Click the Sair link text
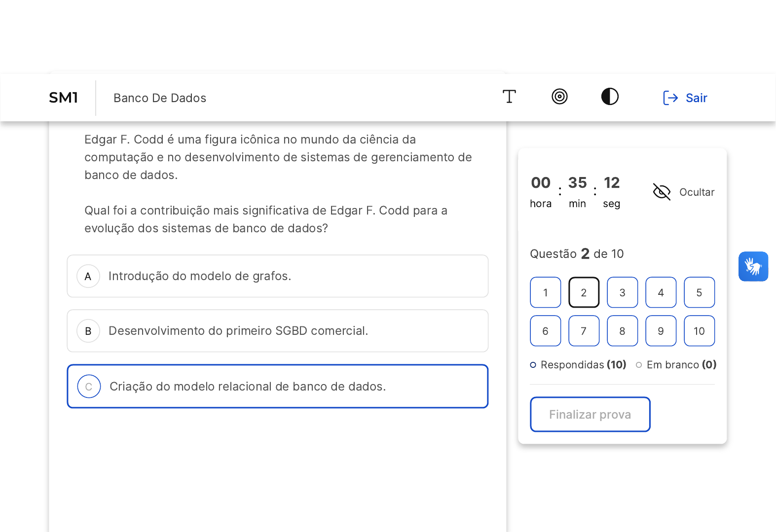Screen dimensions: 776x532 696,98
